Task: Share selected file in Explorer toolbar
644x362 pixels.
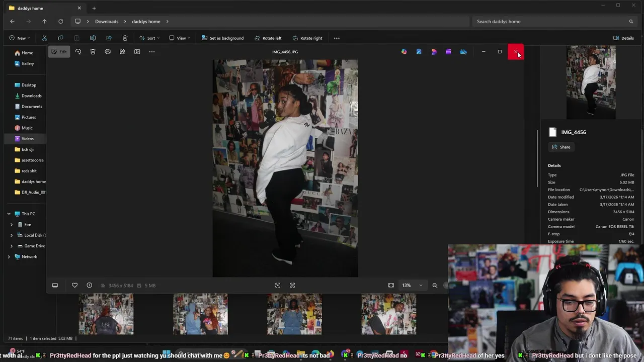Action: tap(109, 38)
